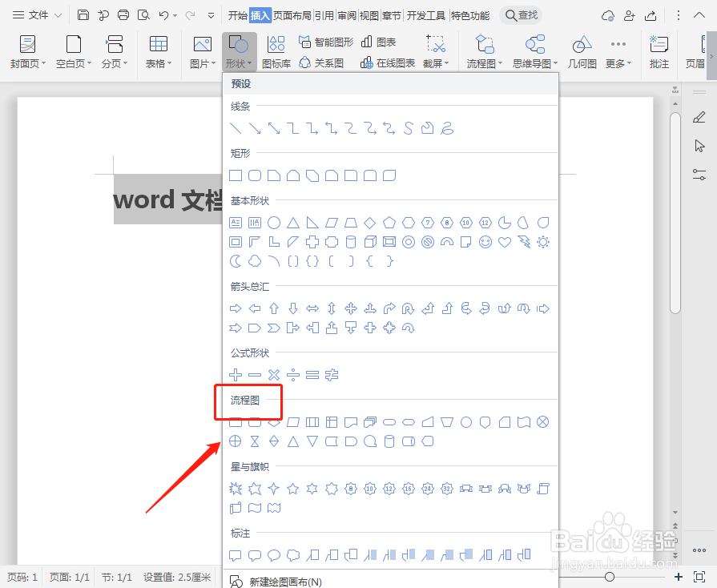
Task: Switch to the 引用 tab
Action: click(324, 15)
